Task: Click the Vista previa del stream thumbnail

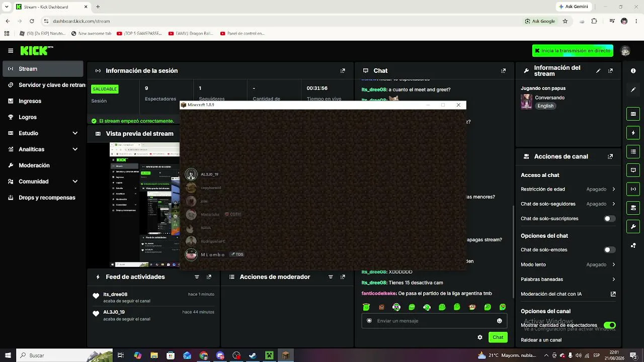Action: click(145, 205)
